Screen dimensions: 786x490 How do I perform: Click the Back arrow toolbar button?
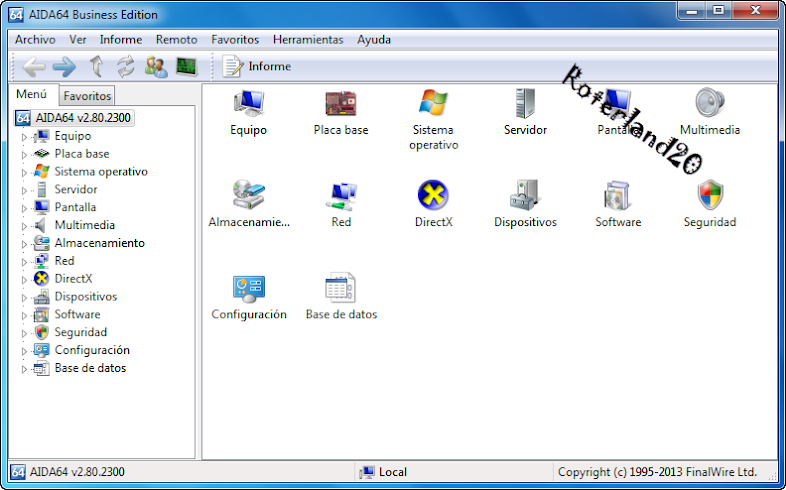click(x=34, y=66)
